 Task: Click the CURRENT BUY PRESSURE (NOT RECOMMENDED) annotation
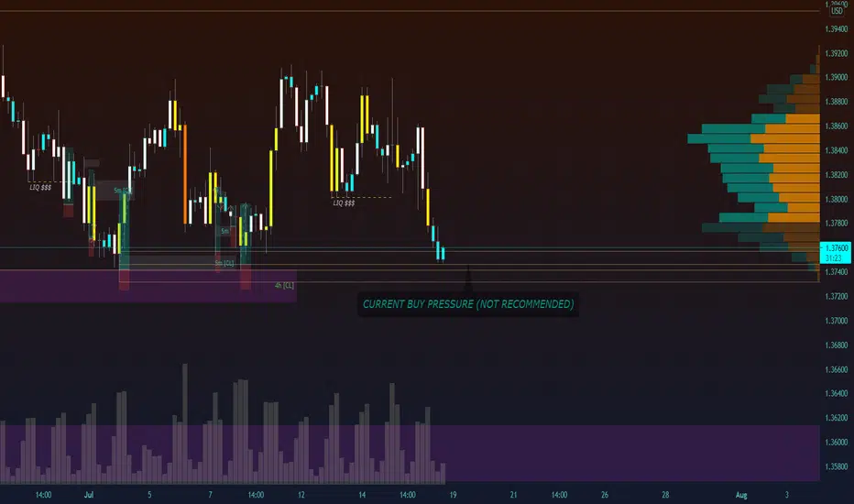click(x=468, y=304)
